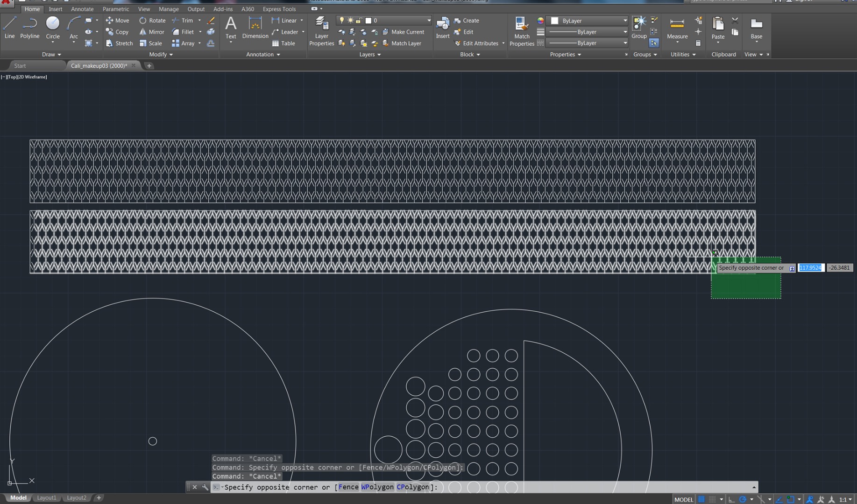This screenshot has height=504, width=857.
Task: Click the object color wheel icon
Action: (x=540, y=21)
